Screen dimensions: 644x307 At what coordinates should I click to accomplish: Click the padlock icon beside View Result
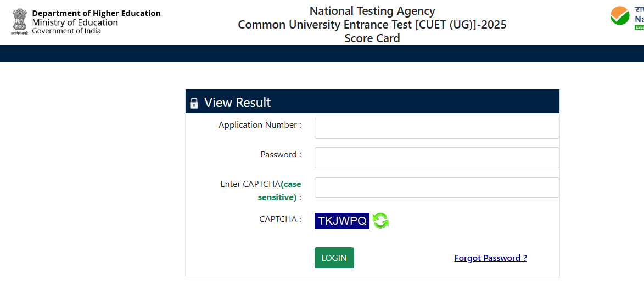(x=194, y=103)
